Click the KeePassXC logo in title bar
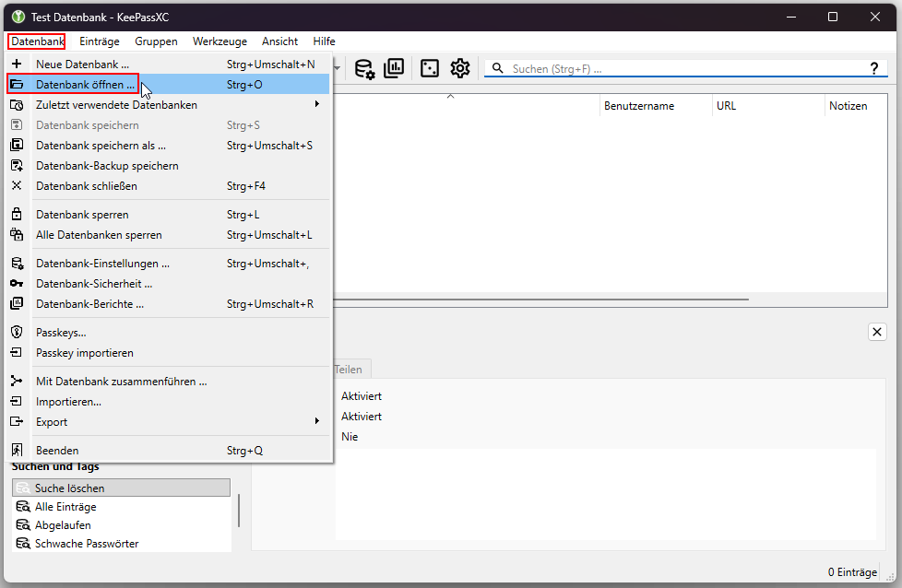 click(18, 17)
